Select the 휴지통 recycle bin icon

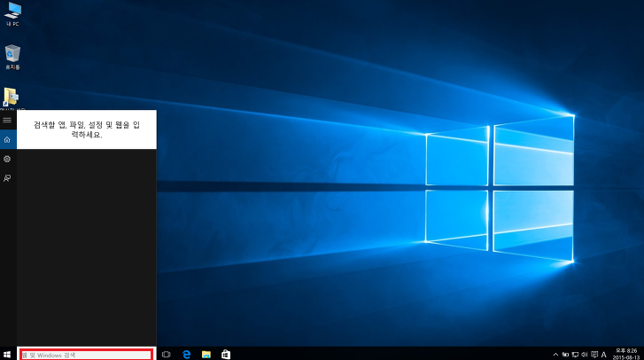[x=12, y=57]
